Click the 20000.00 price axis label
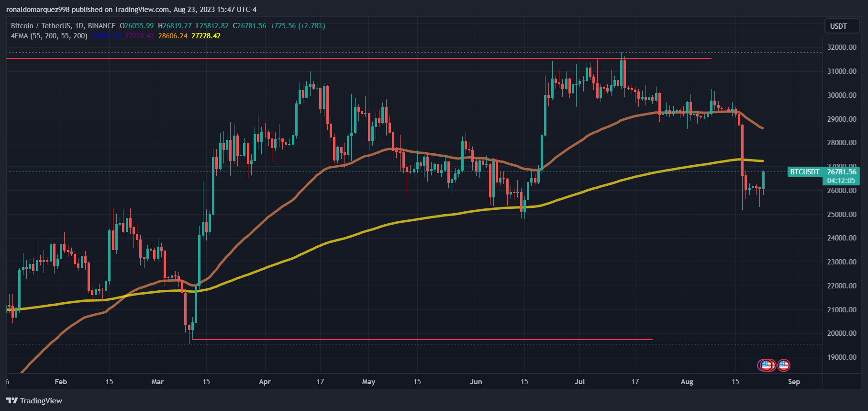The height and width of the screenshot is (411, 868). [842, 333]
